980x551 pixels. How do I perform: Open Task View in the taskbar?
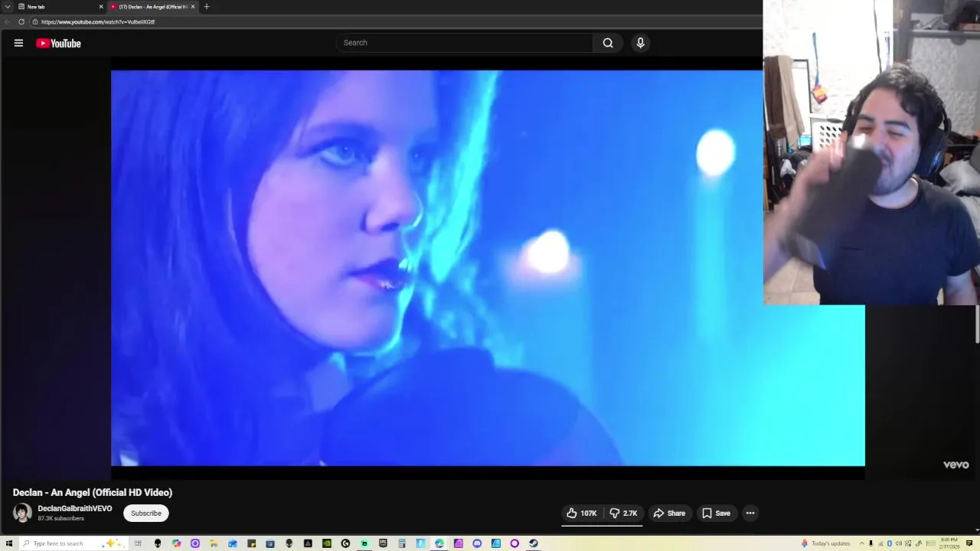[x=138, y=543]
